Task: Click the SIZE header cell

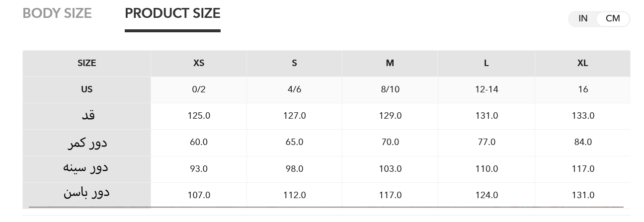Action: coord(86,63)
